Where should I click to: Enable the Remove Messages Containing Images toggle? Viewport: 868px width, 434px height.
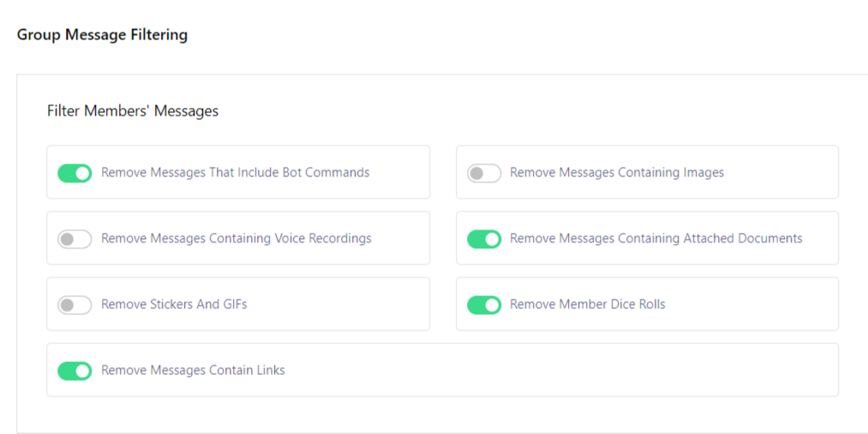(484, 173)
